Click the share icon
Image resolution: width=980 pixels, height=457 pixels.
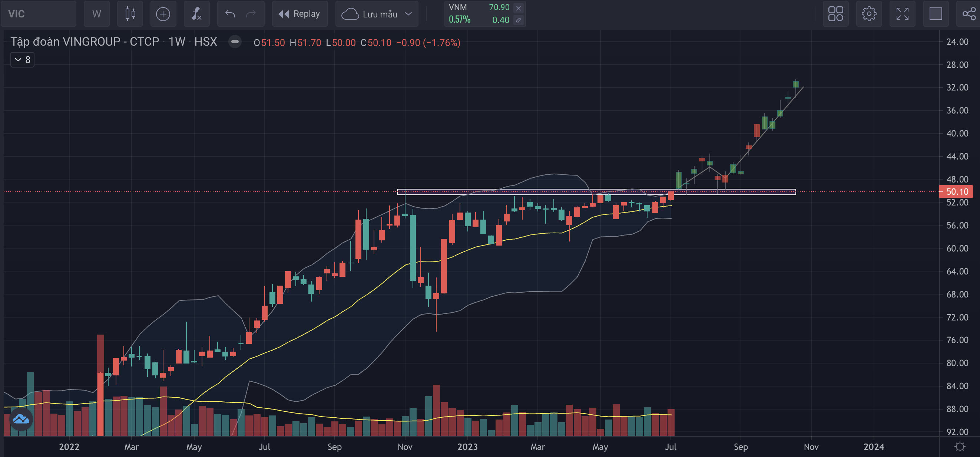point(969,14)
